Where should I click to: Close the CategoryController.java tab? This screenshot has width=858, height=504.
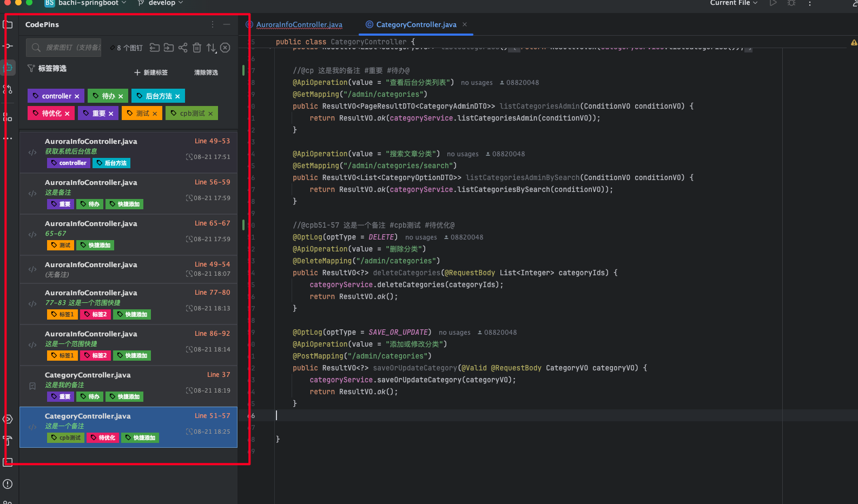click(x=465, y=24)
